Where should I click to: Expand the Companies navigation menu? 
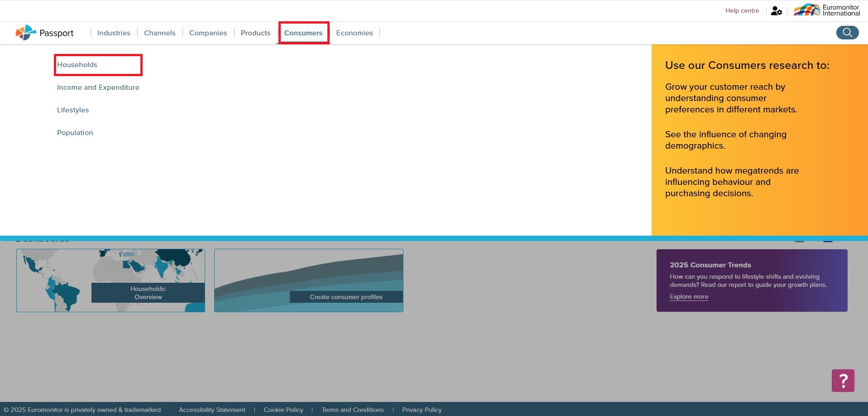[208, 33]
